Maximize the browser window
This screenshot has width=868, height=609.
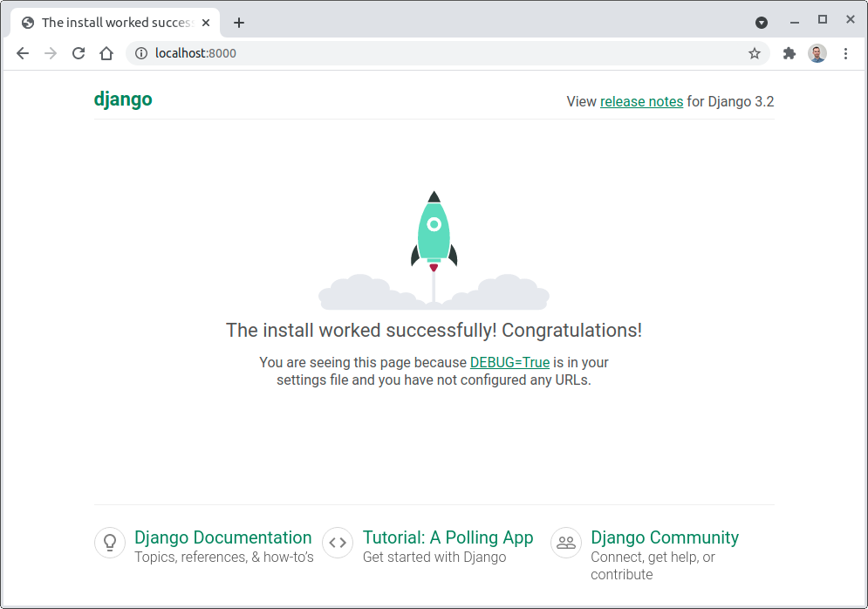[823, 20]
